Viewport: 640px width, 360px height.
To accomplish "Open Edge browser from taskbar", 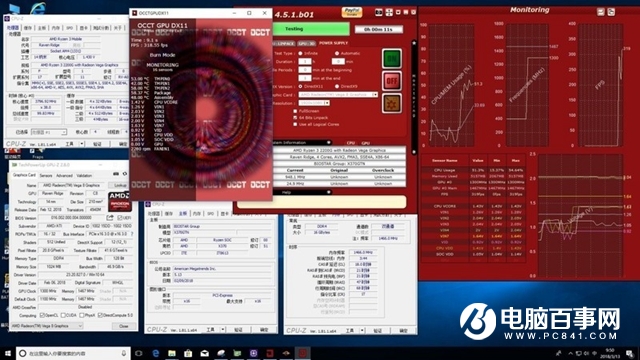I will 156,353.
